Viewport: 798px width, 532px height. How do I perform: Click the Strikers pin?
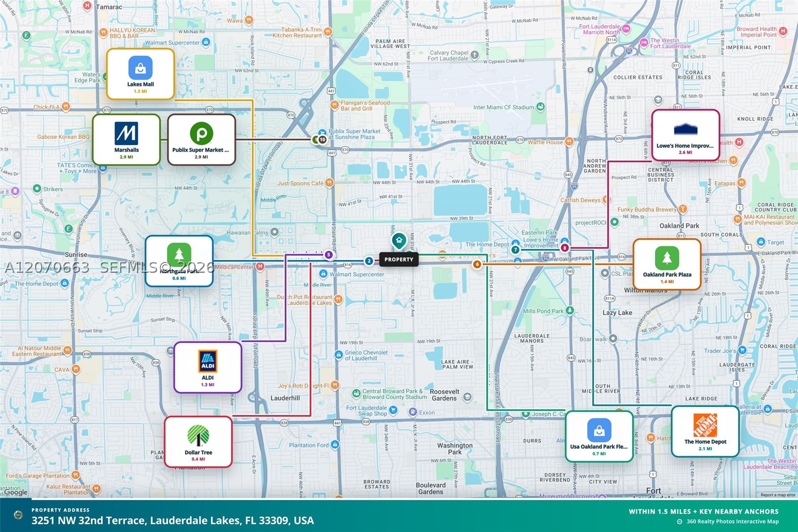pos(37,189)
